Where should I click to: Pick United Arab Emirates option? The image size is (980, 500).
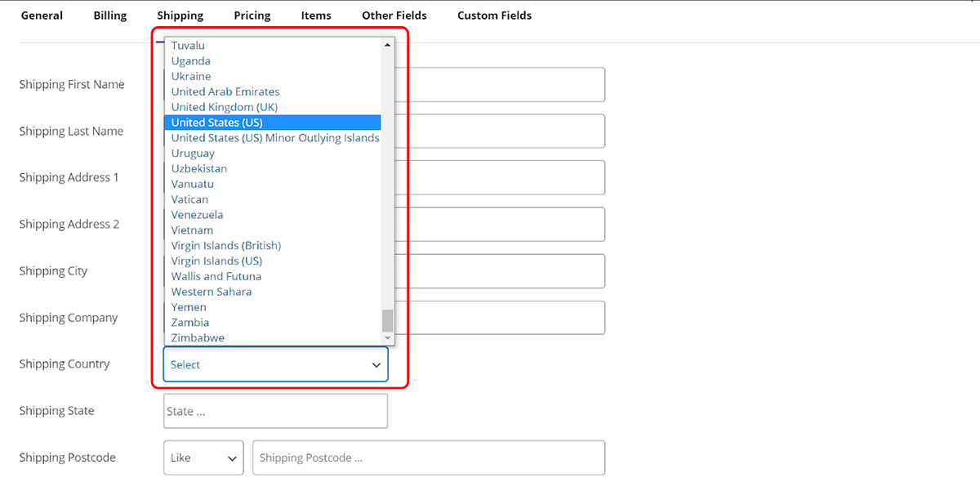[x=225, y=92]
